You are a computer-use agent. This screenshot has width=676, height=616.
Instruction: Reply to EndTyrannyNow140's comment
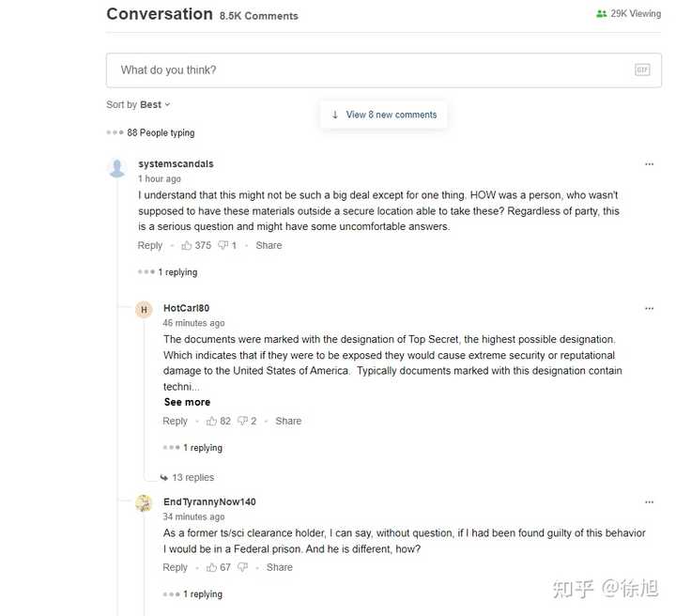point(175,567)
